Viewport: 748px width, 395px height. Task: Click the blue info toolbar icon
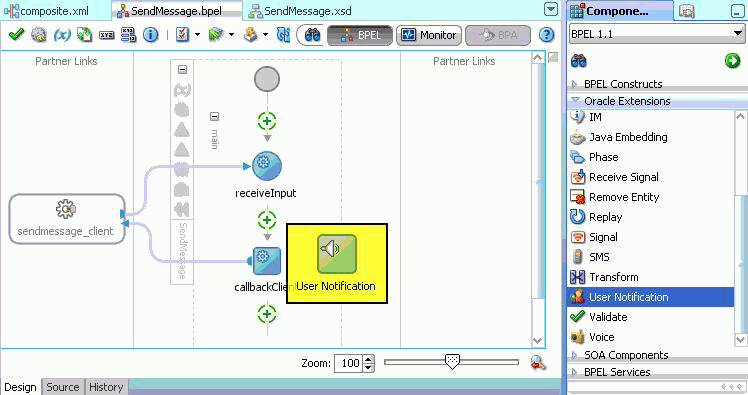[151, 35]
